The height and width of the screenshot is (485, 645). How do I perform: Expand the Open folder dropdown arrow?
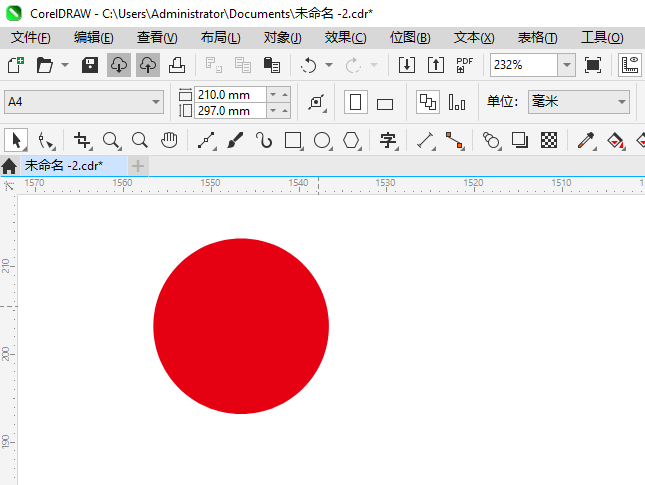[x=65, y=65]
